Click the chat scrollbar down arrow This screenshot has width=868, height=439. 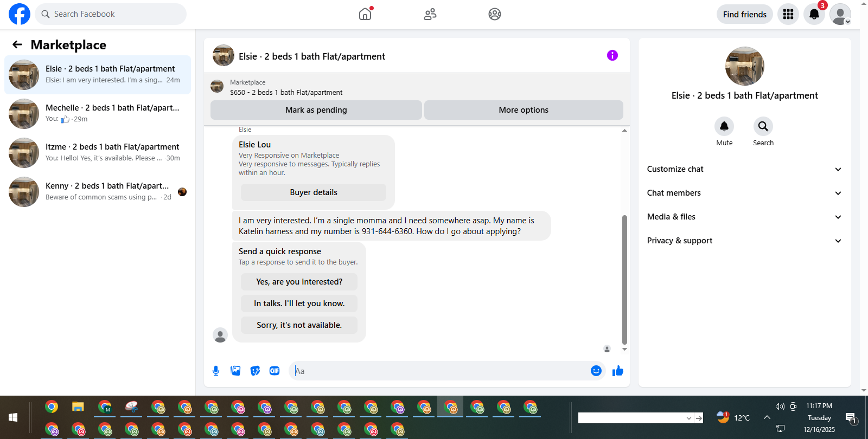tap(624, 350)
